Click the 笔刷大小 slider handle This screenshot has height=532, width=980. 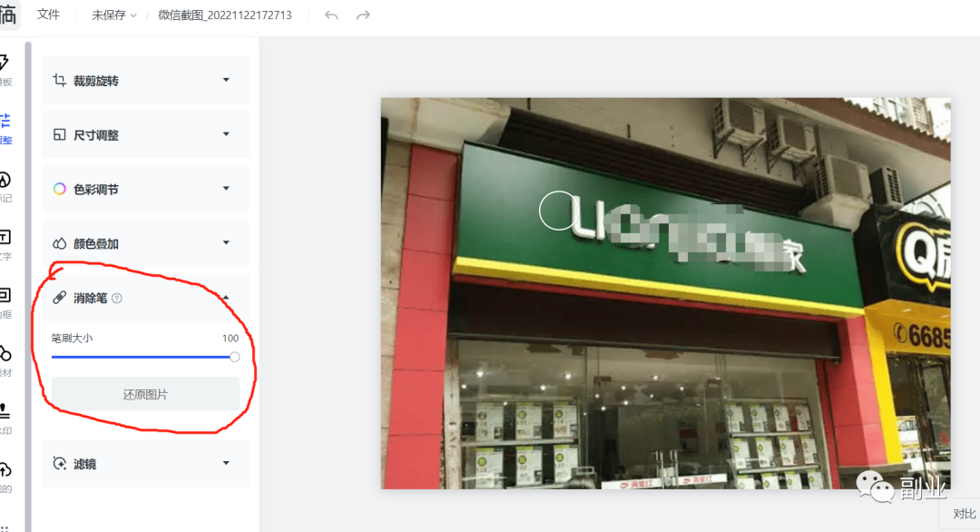234,357
